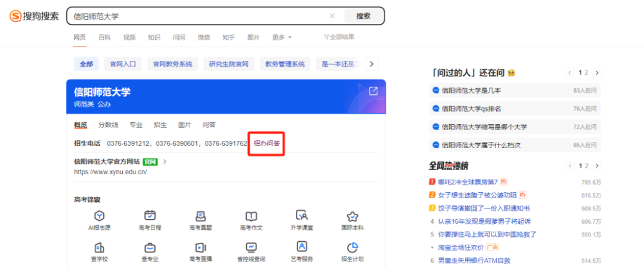This screenshot has width=644, height=268.
Task: Open the 问答 card tab
Action: [x=209, y=125]
